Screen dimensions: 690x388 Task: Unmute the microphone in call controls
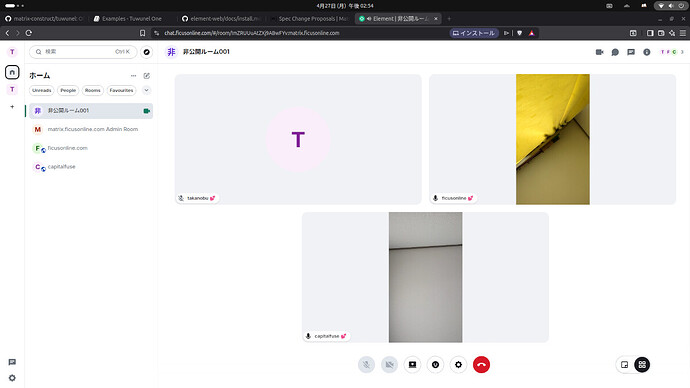tap(366, 365)
